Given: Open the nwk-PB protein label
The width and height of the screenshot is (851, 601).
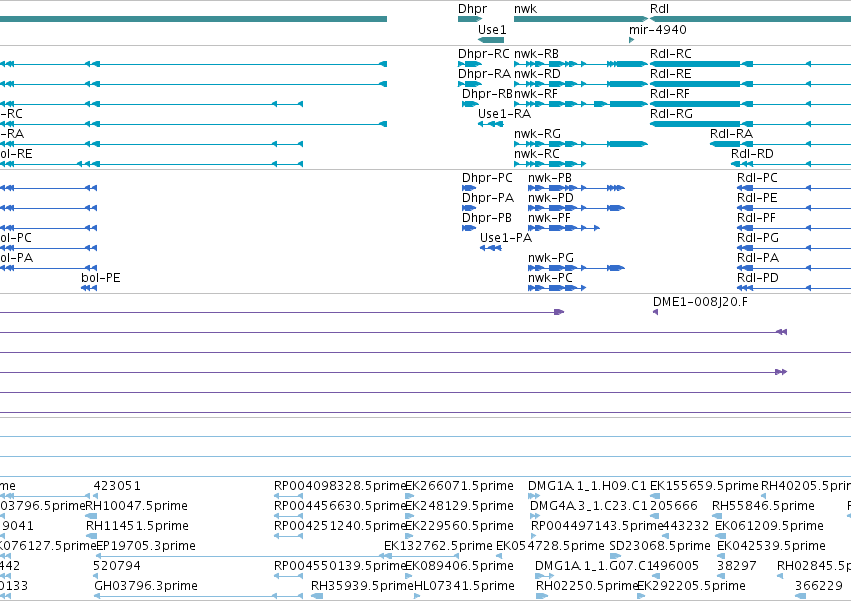Looking at the screenshot, I should coord(550,178).
